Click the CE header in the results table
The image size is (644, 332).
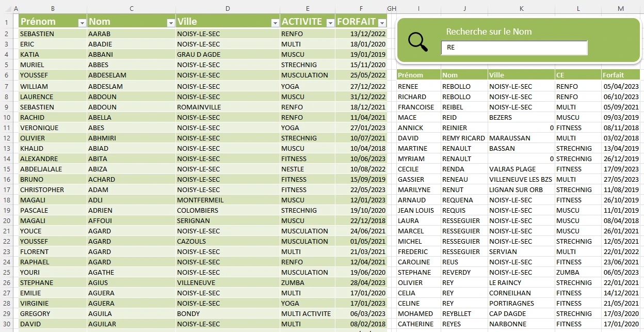[560, 75]
